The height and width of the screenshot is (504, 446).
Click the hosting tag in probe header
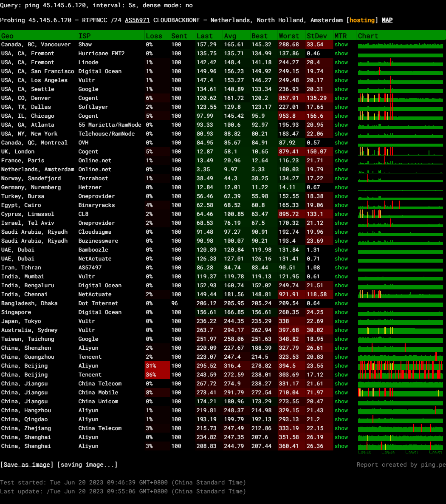[x=362, y=20]
